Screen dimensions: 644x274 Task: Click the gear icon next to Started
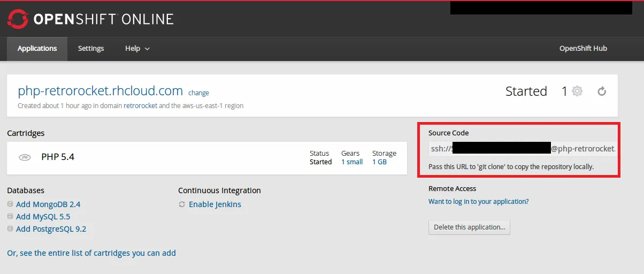(x=577, y=92)
